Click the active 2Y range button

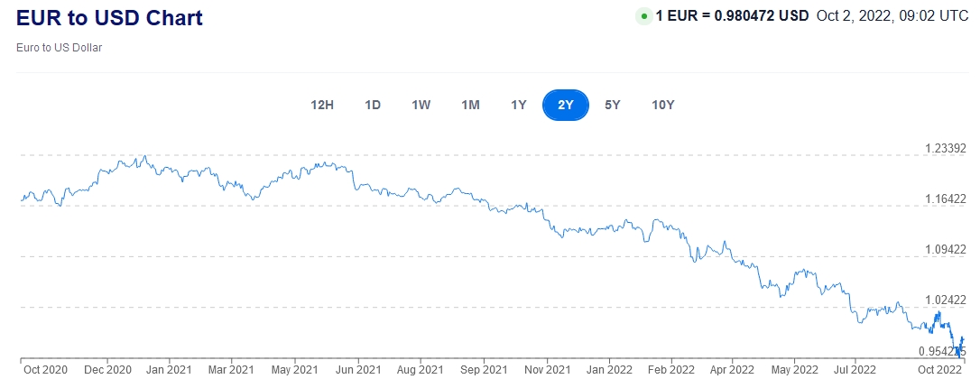(566, 105)
